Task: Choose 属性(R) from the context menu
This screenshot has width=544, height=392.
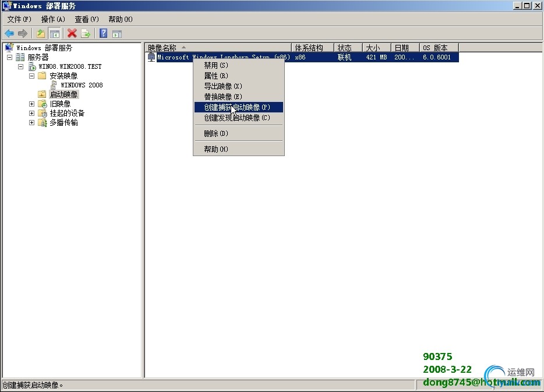Action: point(239,76)
